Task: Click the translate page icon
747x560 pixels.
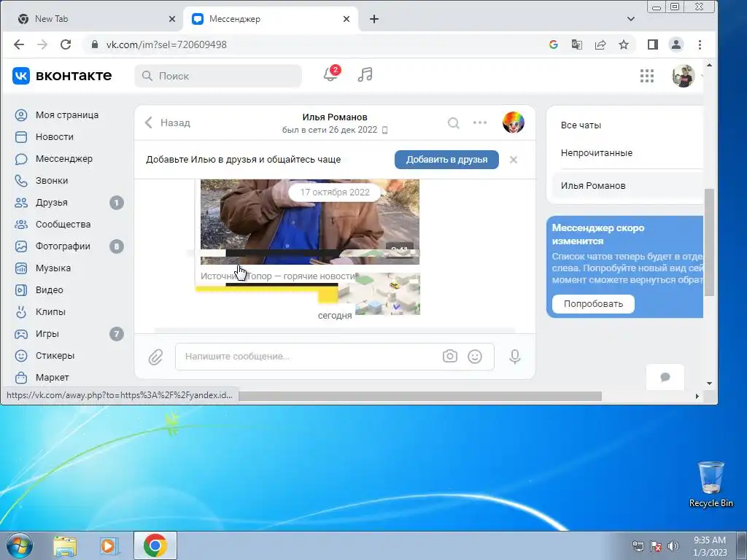Action: click(576, 44)
